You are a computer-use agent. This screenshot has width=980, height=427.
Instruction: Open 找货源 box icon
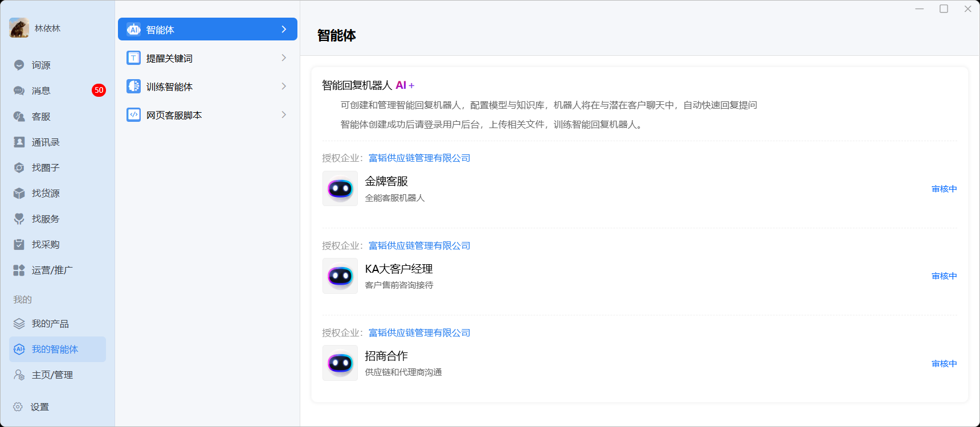coord(19,193)
